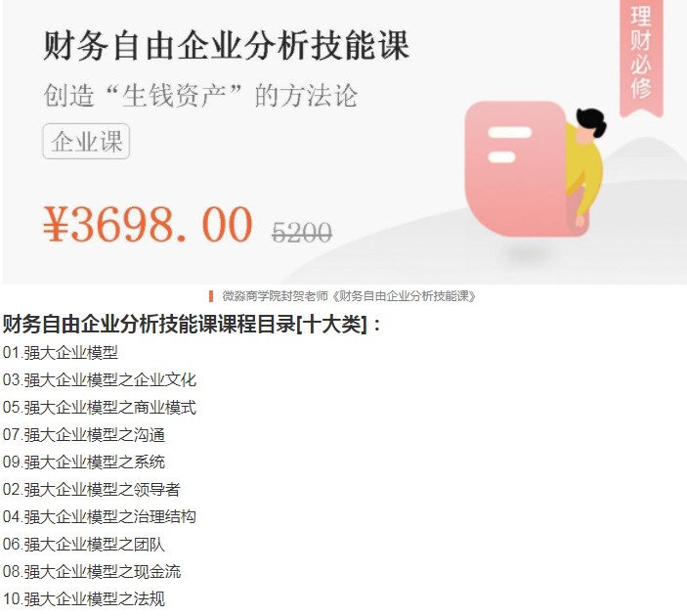Select item 07.强大企业模型之沟通

(x=84, y=434)
